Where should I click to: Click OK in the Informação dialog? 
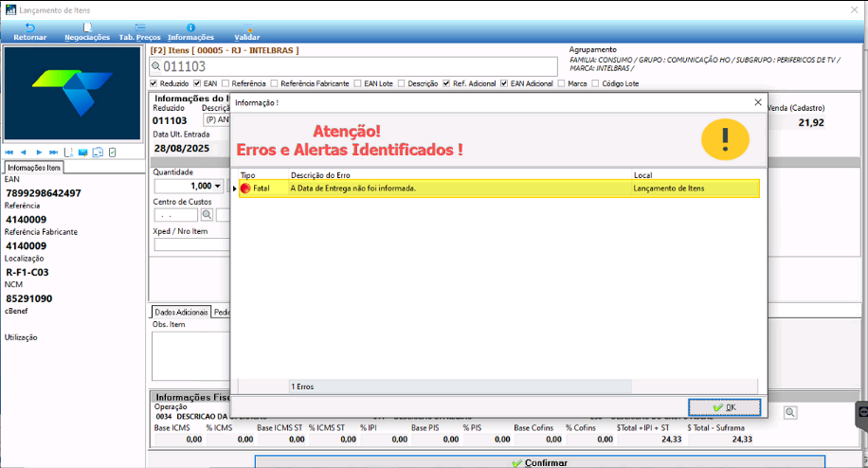point(725,407)
